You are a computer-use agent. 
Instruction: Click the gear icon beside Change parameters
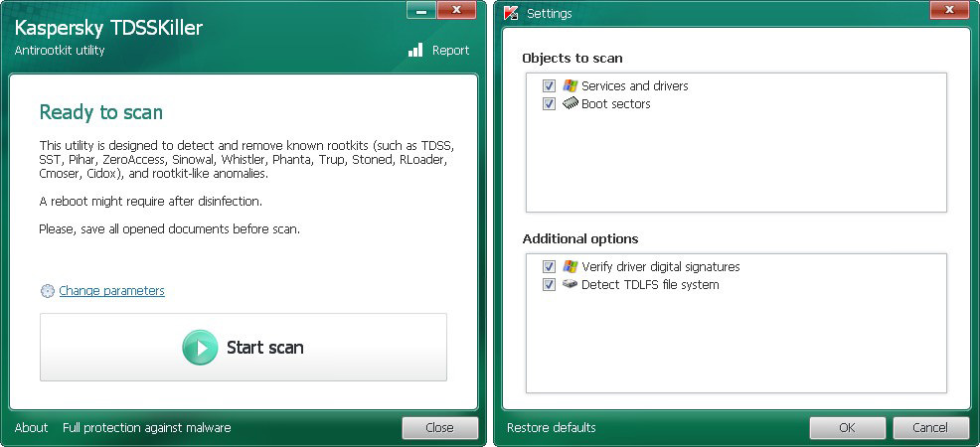[48, 291]
